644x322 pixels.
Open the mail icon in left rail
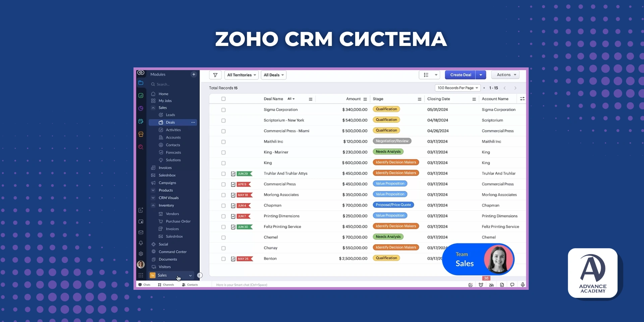[141, 232]
